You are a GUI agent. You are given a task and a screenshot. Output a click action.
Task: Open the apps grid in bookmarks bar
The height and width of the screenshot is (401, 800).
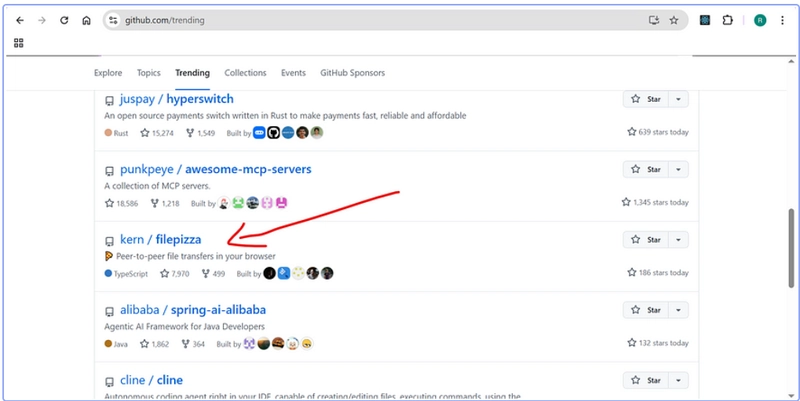point(19,43)
